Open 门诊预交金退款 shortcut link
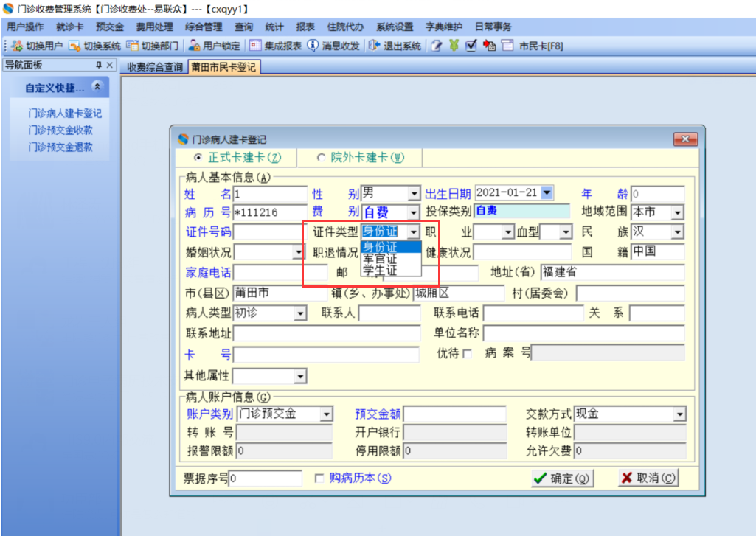756x536 pixels. (x=60, y=147)
